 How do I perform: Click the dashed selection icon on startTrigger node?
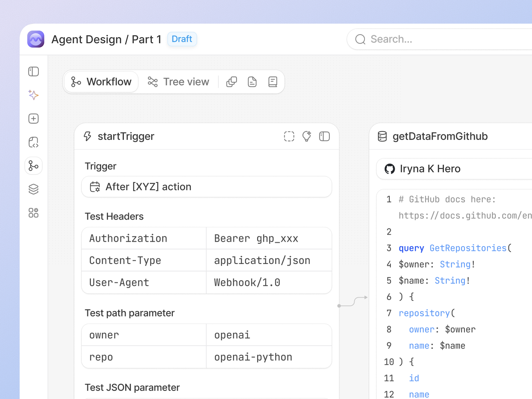click(x=289, y=136)
